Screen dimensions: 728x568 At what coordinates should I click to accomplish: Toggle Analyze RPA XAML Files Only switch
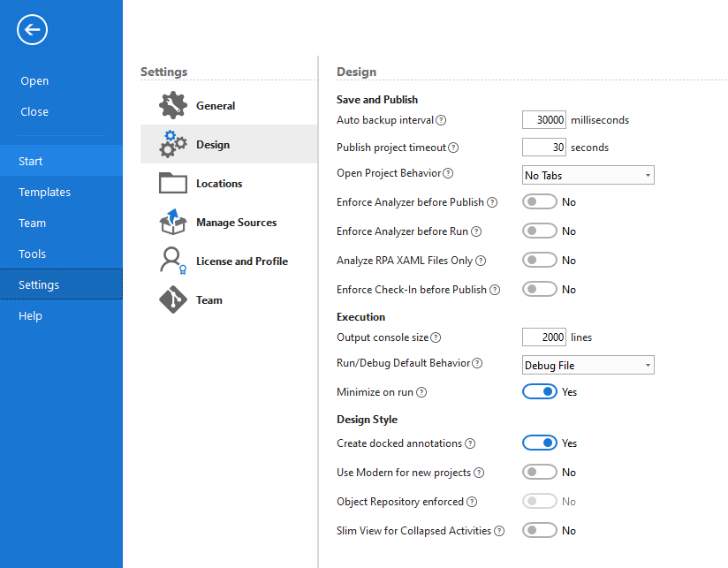(x=540, y=260)
